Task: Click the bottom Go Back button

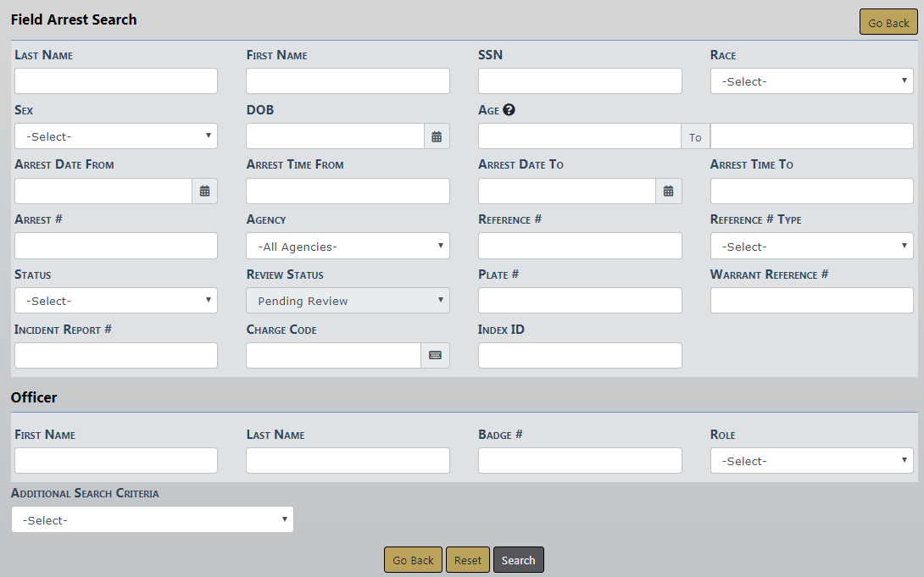Action: click(413, 560)
